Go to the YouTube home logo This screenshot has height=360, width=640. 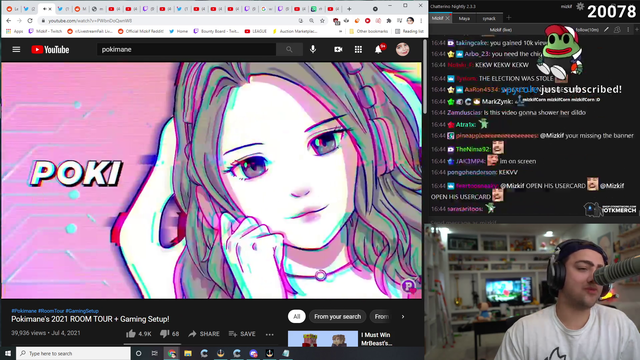[50, 49]
